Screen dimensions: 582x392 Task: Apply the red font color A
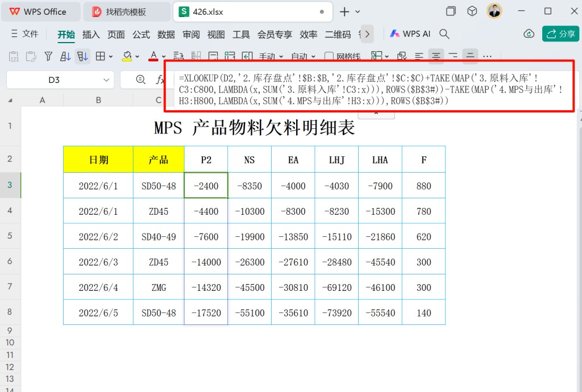pos(153,56)
